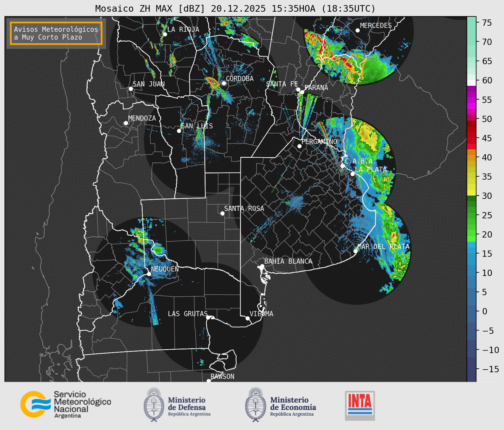Click the Neuquén city marker dot
The width and height of the screenshot is (504, 430).
pyautogui.click(x=149, y=274)
